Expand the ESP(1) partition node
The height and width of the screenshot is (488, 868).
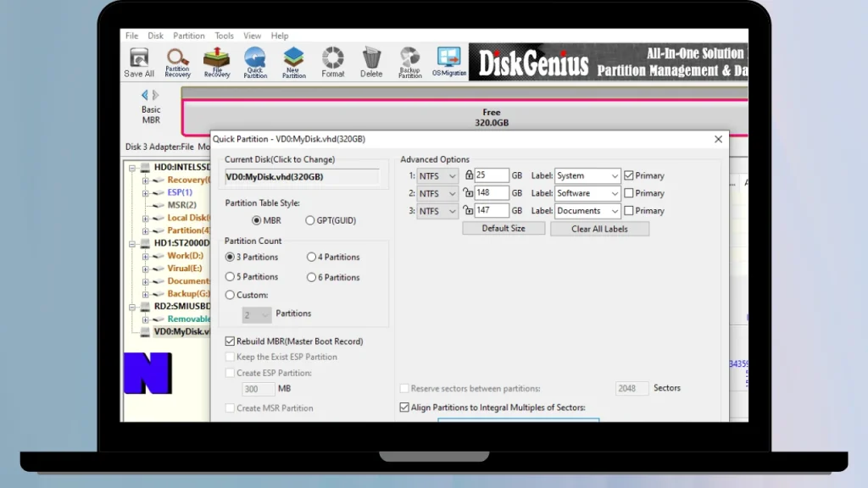tap(146, 193)
